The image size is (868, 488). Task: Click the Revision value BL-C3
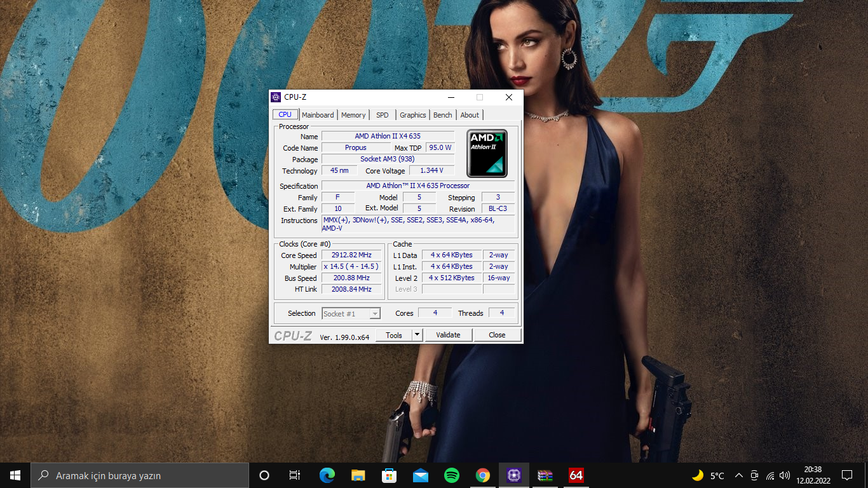point(498,208)
